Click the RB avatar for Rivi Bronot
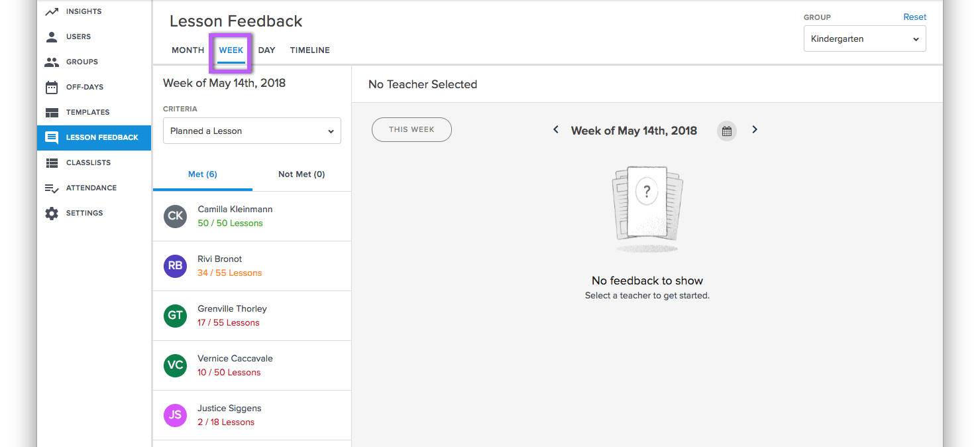Image resolution: width=980 pixels, height=447 pixels. [176, 266]
